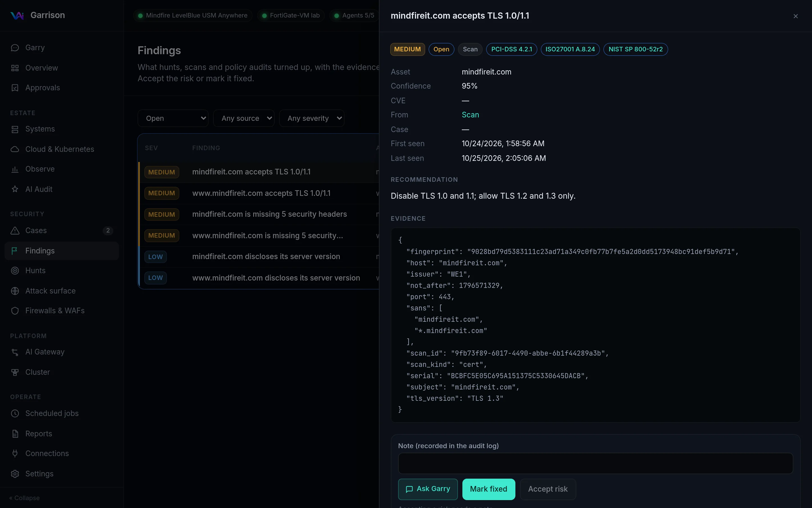Click the Scheduled jobs clock icon
This screenshot has width=812, height=508.
pyautogui.click(x=15, y=413)
